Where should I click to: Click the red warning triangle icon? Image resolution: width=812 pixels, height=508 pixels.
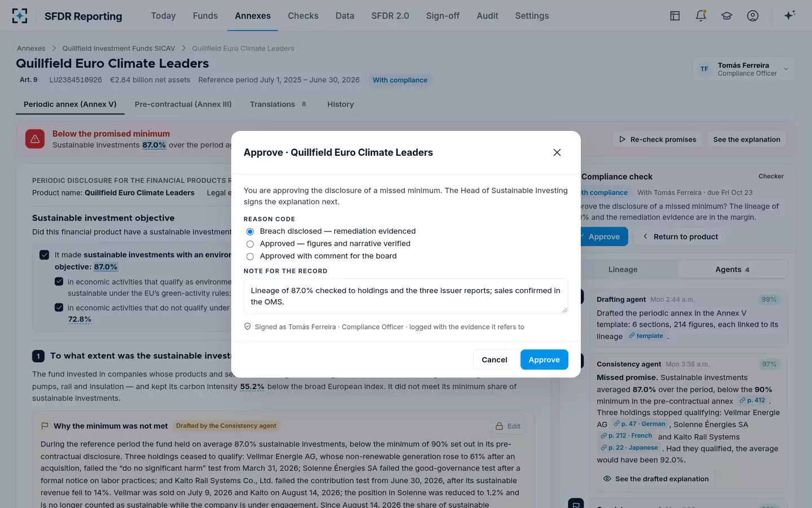pyautogui.click(x=35, y=139)
